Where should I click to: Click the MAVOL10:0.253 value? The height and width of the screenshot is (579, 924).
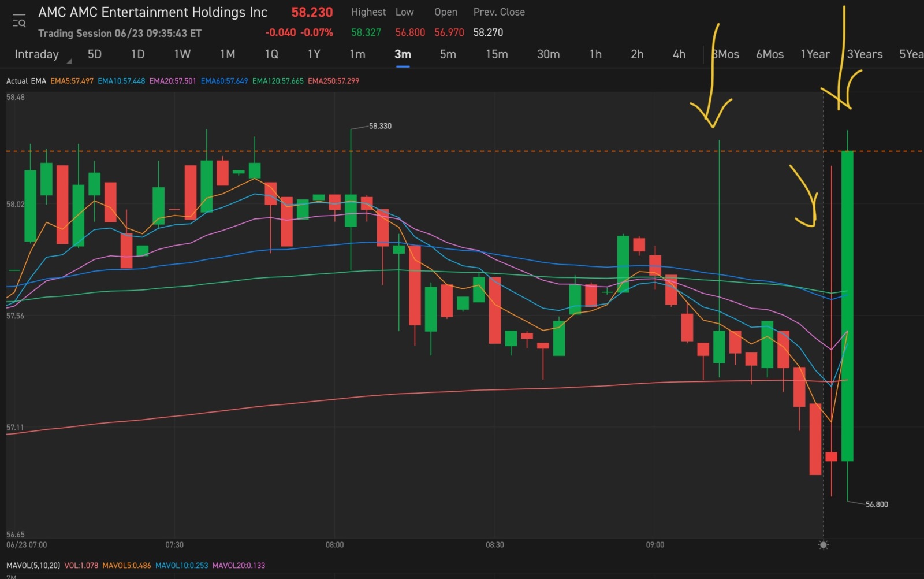(x=181, y=565)
